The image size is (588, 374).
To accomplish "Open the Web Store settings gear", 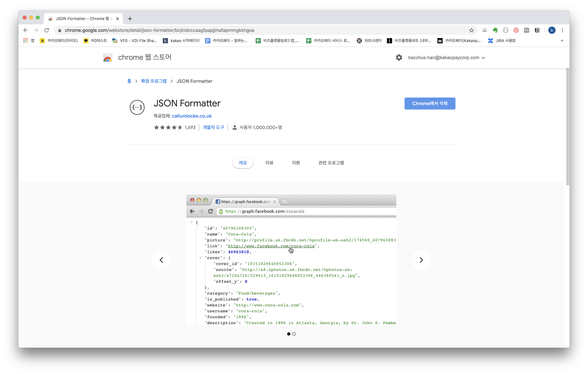I will click(399, 58).
